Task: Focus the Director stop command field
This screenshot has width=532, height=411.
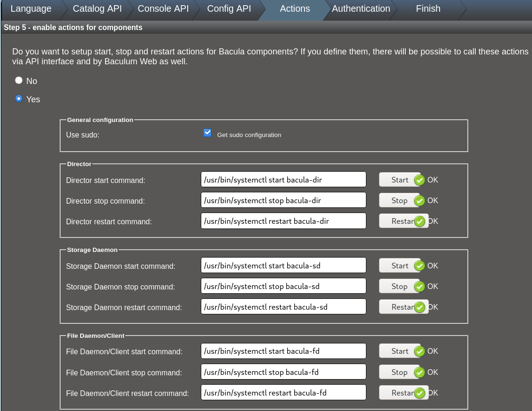Action: (x=283, y=200)
